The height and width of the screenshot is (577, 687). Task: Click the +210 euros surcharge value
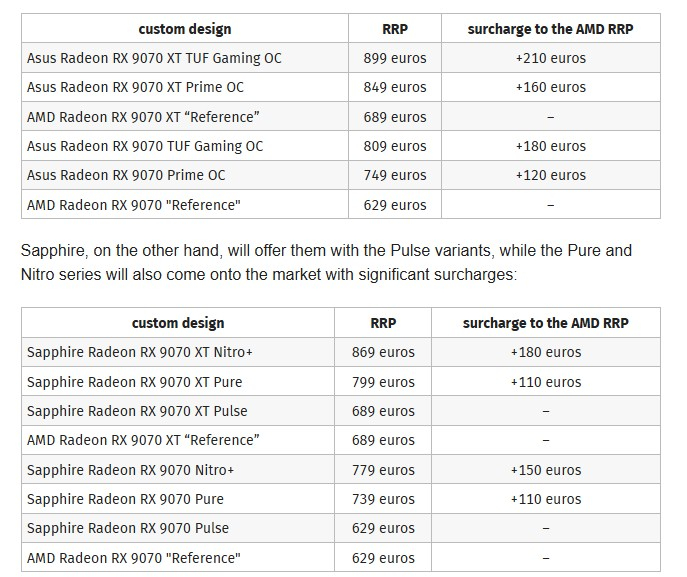coord(550,58)
